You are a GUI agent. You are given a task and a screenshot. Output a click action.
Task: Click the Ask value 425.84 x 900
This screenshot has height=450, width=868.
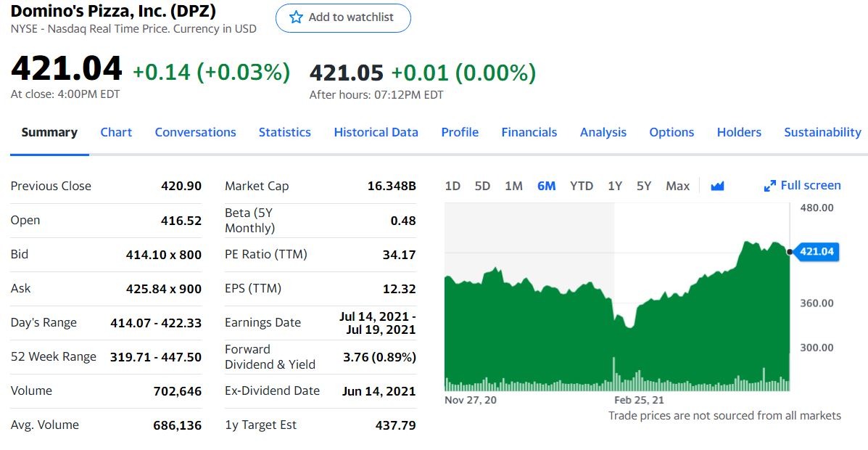pyautogui.click(x=164, y=289)
